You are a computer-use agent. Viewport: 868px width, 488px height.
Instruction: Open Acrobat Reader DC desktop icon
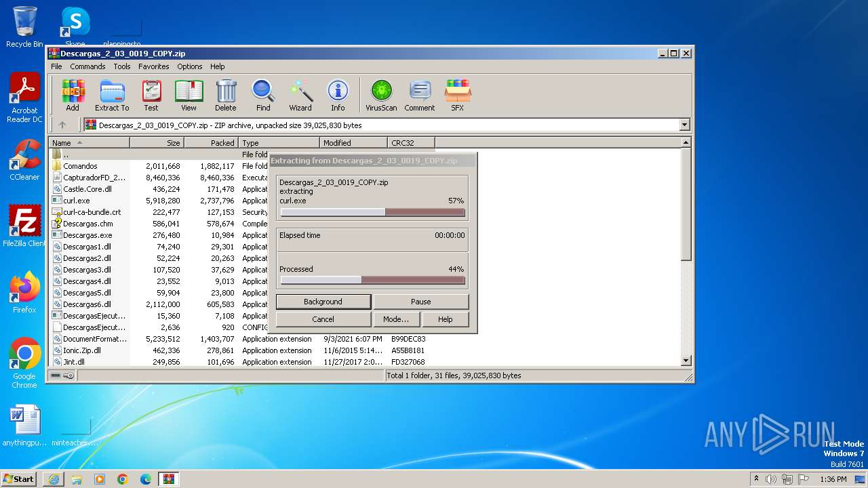[24, 98]
